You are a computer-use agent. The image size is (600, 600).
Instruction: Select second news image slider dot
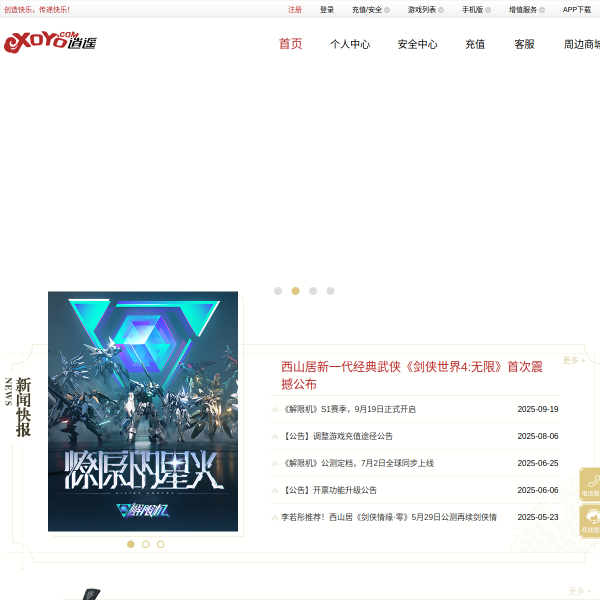coord(145,544)
